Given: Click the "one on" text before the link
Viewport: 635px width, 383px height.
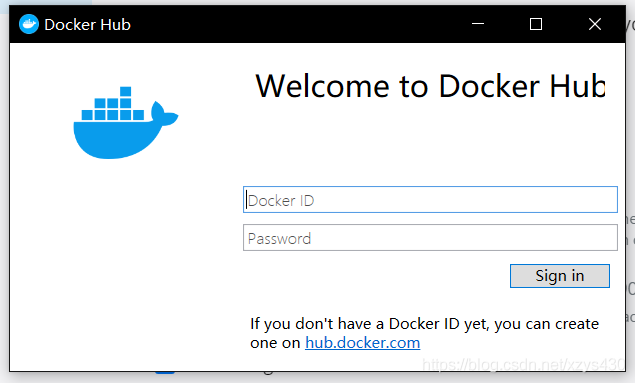Looking at the screenshot, I should tap(275, 343).
